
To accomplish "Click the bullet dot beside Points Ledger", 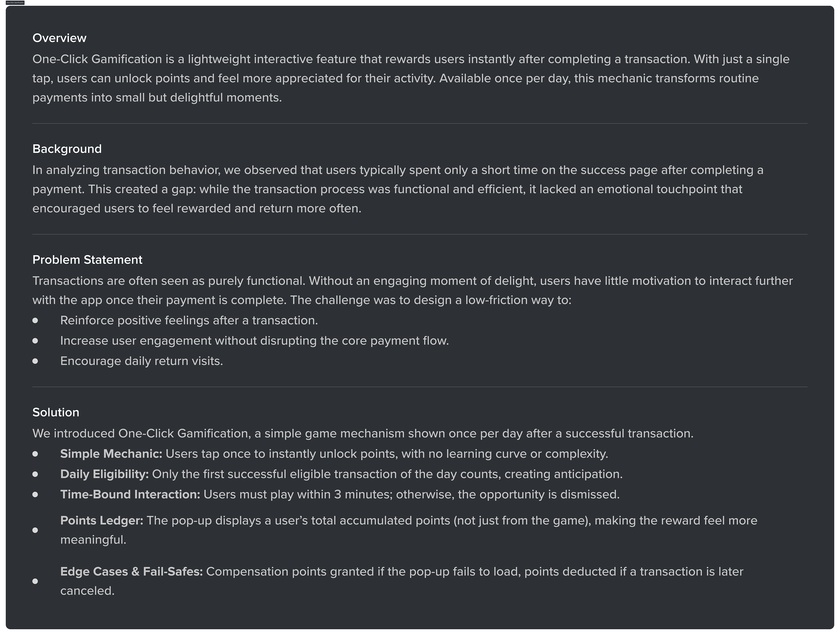I will pos(35,530).
